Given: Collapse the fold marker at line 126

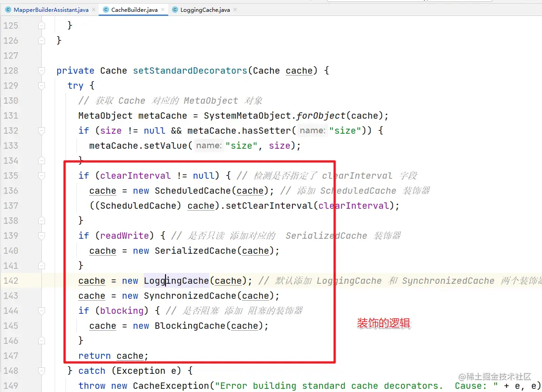Looking at the screenshot, I should (x=41, y=40).
